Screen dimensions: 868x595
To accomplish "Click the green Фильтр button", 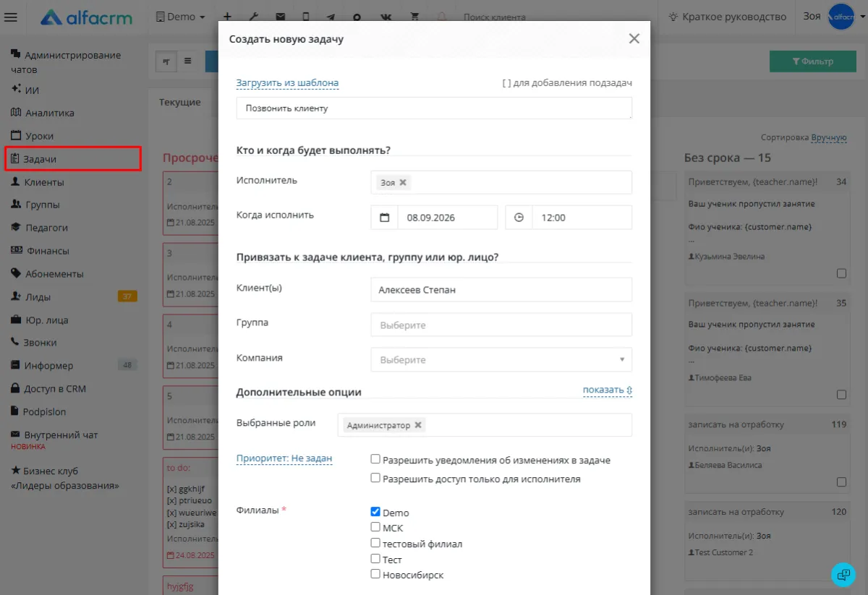I will tap(813, 61).
